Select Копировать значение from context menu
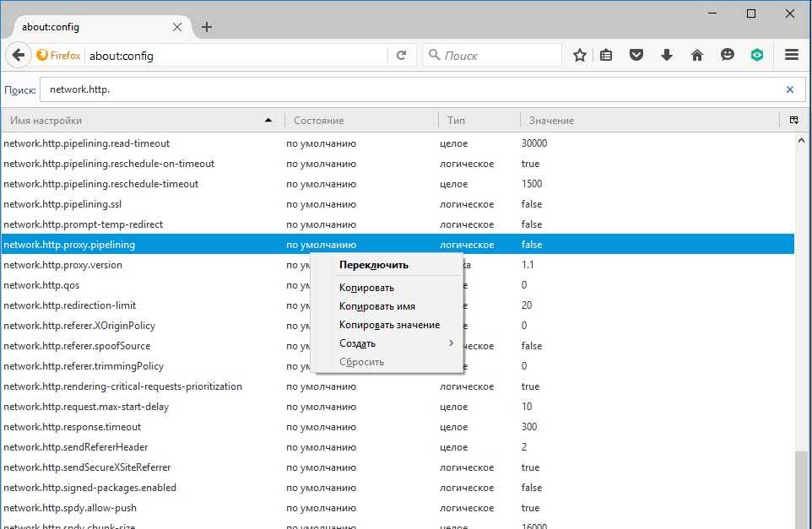The width and height of the screenshot is (812, 529). pyautogui.click(x=389, y=325)
